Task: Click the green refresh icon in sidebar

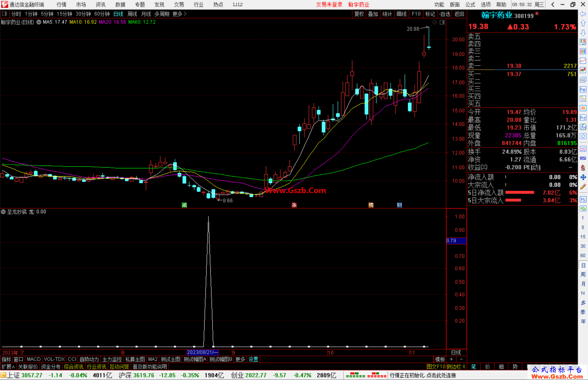Action: coord(583,209)
